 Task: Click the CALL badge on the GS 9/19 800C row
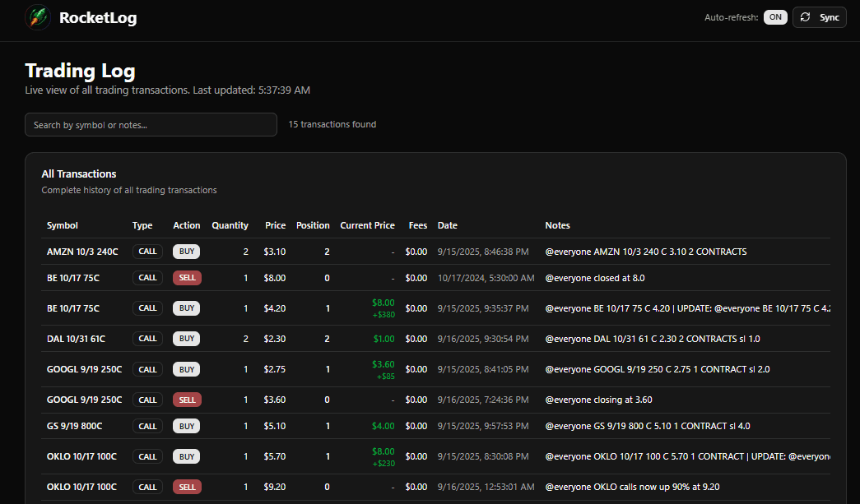pos(147,426)
